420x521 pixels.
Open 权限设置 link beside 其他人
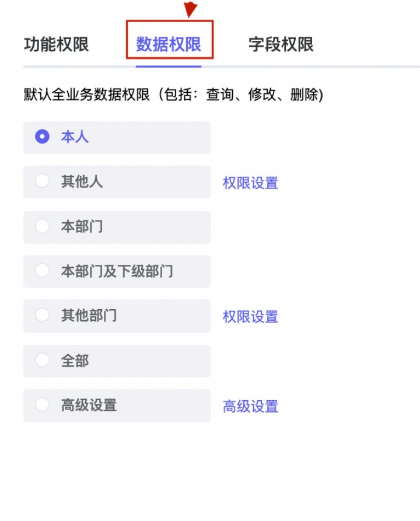tap(250, 183)
